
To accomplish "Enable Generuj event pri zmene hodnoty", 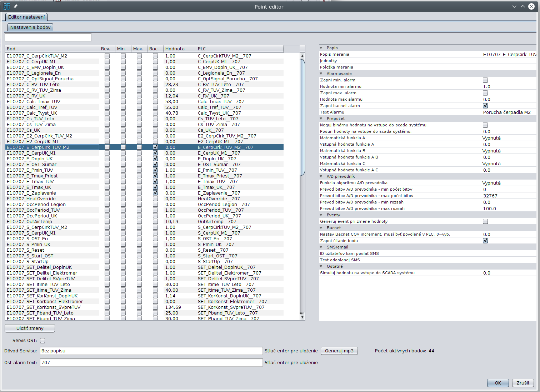I will point(485,221).
